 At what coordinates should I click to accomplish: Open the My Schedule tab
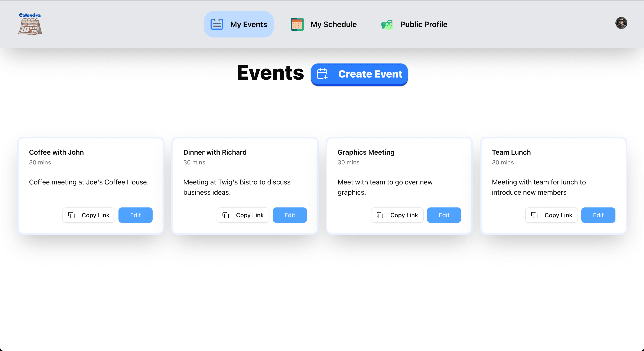(324, 24)
